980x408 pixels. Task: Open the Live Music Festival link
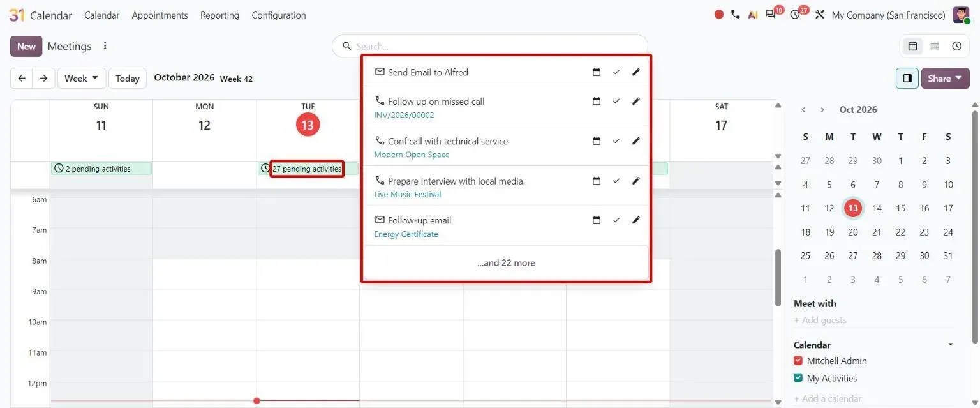click(408, 195)
